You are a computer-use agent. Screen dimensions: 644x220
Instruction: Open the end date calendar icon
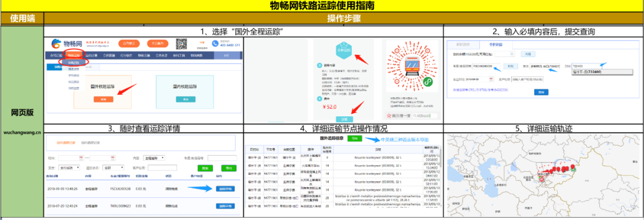point(113,158)
